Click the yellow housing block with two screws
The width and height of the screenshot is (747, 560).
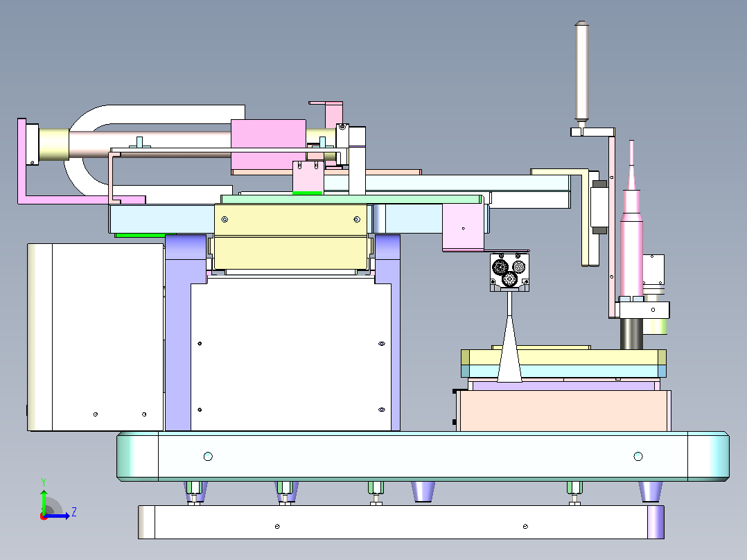point(290,236)
